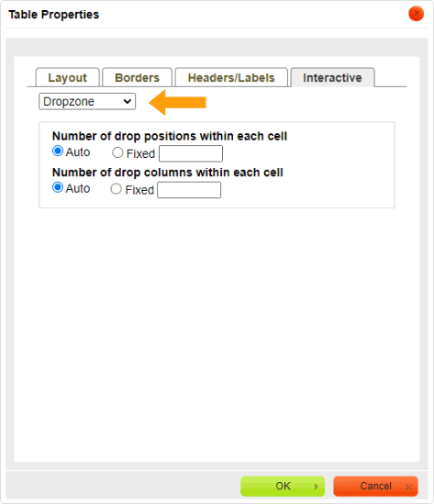Open the Borders tab
The image size is (434, 504).
(137, 77)
